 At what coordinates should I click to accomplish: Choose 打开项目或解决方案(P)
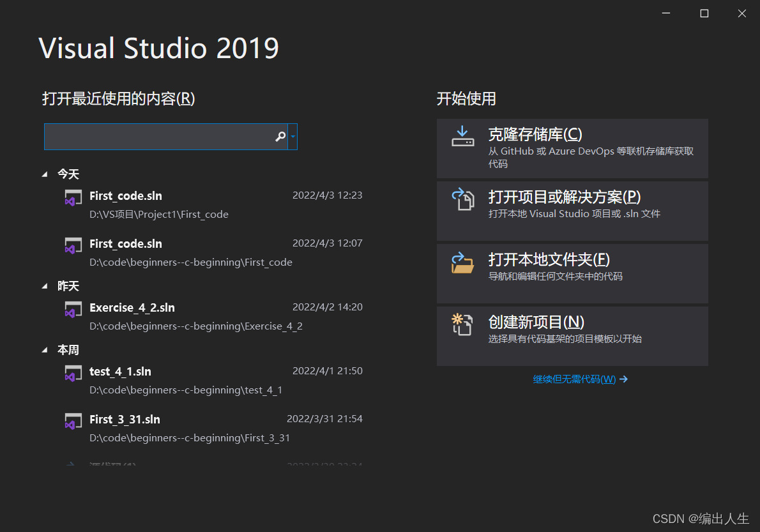[x=572, y=211]
